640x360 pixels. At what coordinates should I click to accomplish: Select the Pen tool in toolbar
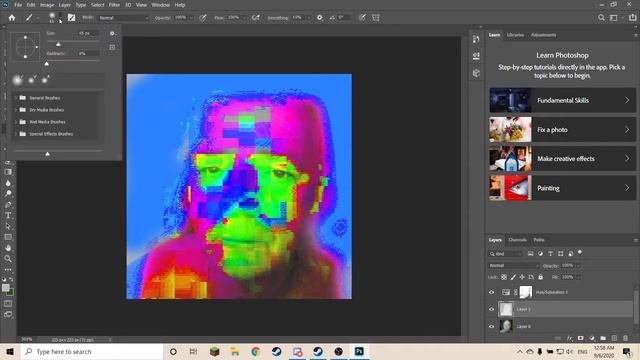8,204
